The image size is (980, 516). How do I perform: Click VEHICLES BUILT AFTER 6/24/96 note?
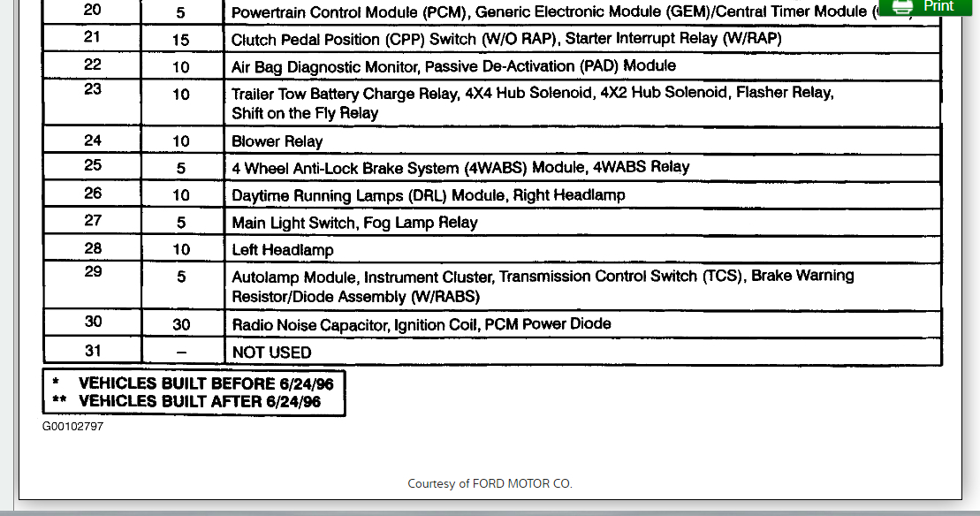(200, 402)
